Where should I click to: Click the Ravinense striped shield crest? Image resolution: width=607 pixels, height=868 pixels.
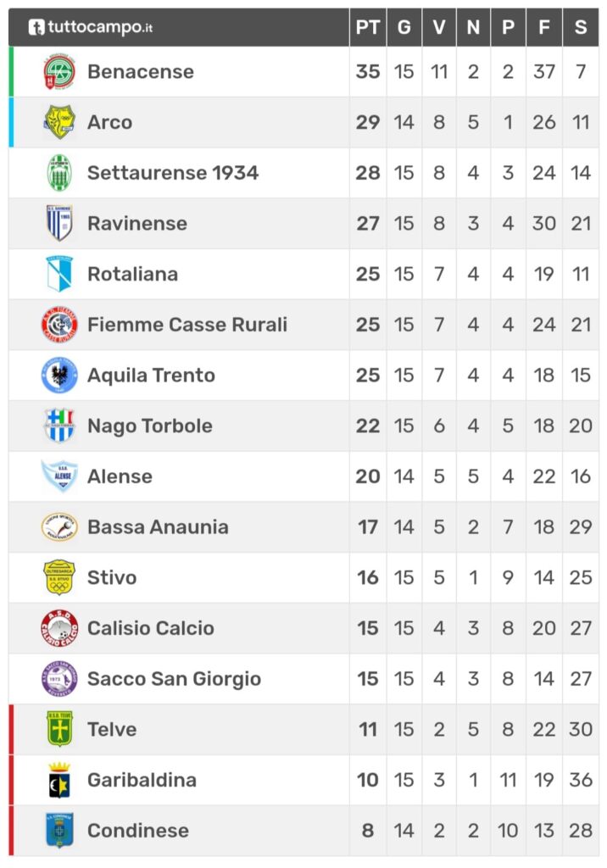[59, 223]
